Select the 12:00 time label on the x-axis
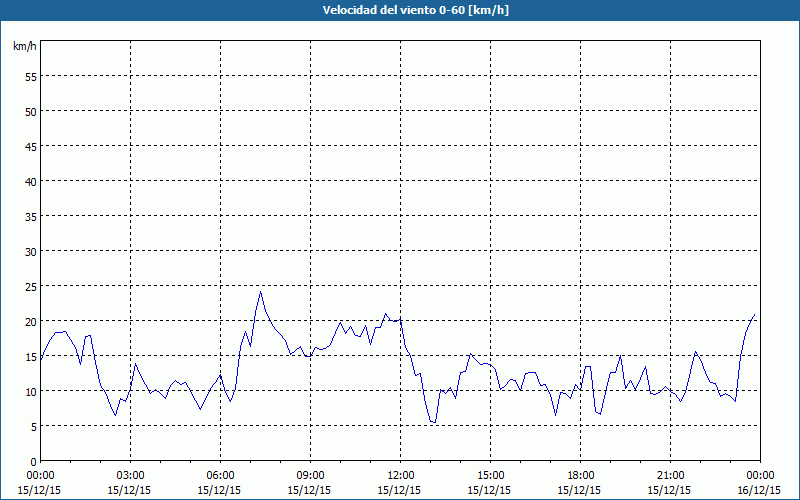800x500 pixels. 400,475
